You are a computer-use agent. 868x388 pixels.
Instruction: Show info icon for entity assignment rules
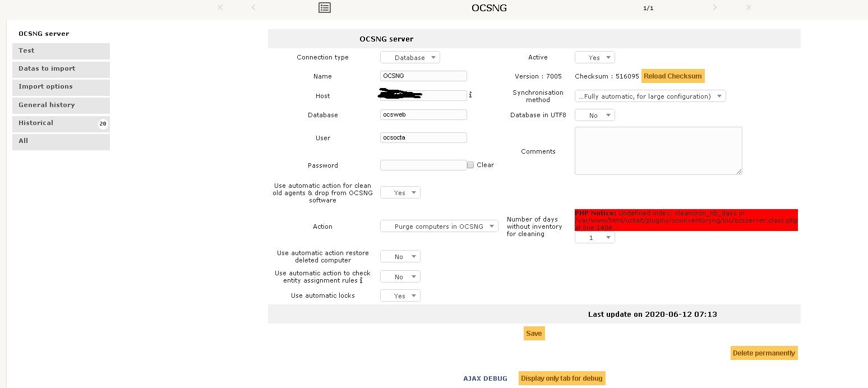tap(361, 280)
